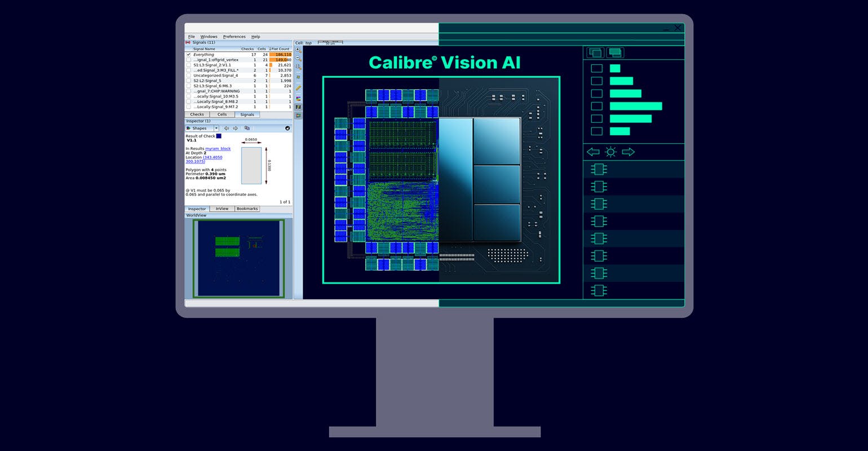
Task: Follow the myram_block results link
Action: pos(218,148)
